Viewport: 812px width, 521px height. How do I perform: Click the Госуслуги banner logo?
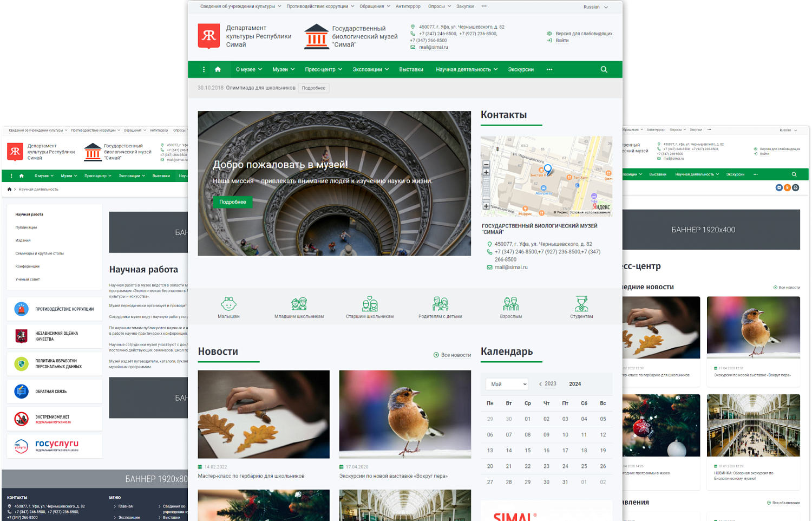pyautogui.click(x=54, y=446)
